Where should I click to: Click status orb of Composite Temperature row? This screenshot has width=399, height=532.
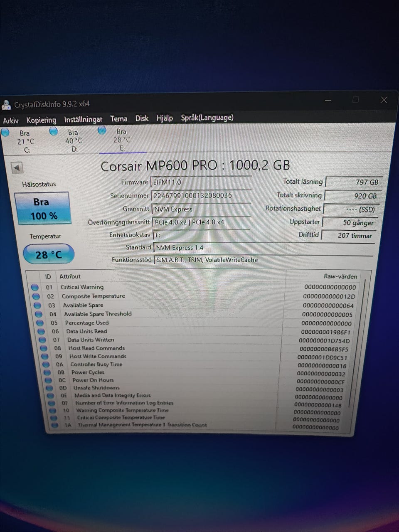click(36, 296)
